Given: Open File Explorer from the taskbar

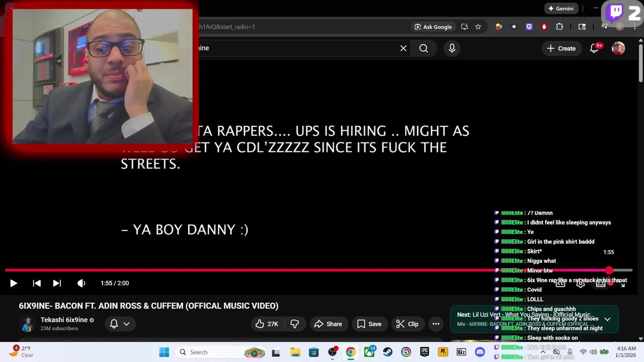Looking at the screenshot, I should click(x=295, y=352).
